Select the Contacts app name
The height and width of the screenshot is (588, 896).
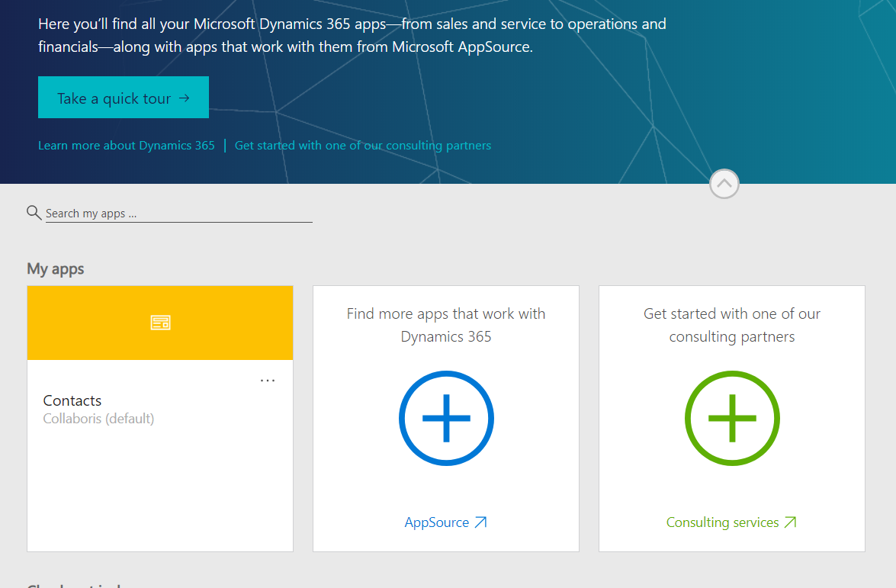72,400
